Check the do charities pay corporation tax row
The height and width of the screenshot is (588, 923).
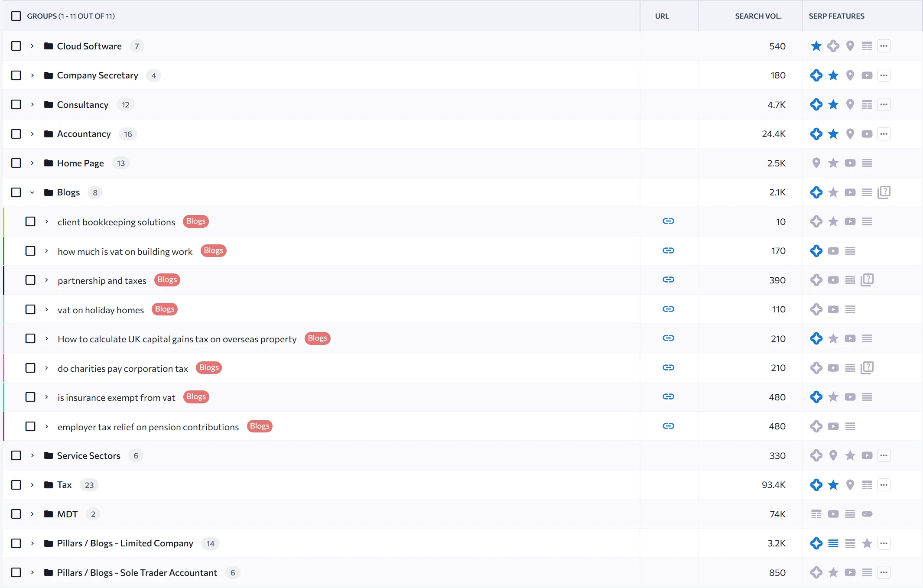pos(30,368)
